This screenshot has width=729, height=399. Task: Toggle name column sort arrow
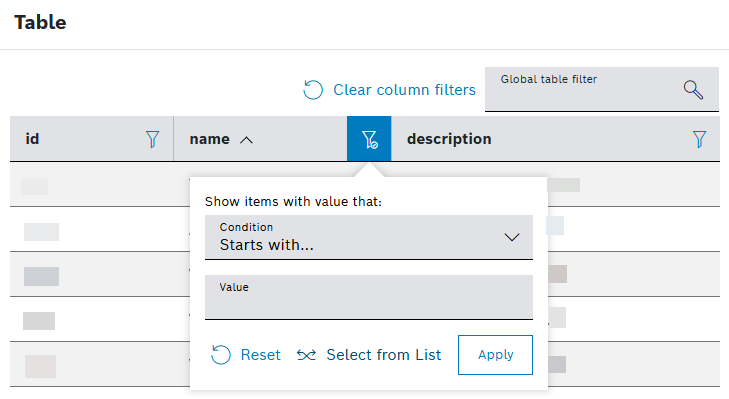[x=246, y=140]
